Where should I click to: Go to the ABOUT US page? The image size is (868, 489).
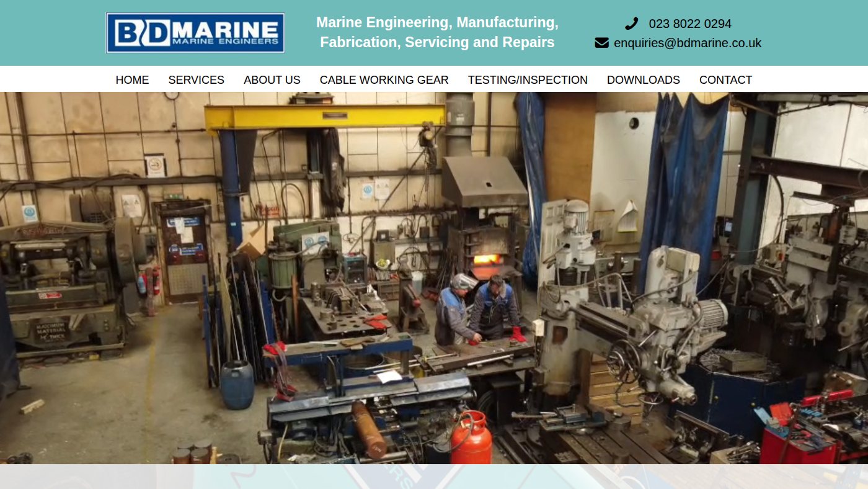tap(272, 80)
